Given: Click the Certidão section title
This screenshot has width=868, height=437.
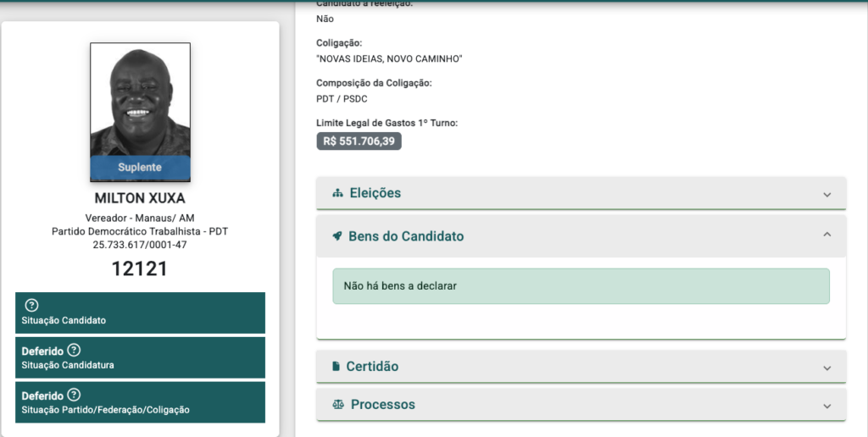Looking at the screenshot, I should click(x=372, y=366).
